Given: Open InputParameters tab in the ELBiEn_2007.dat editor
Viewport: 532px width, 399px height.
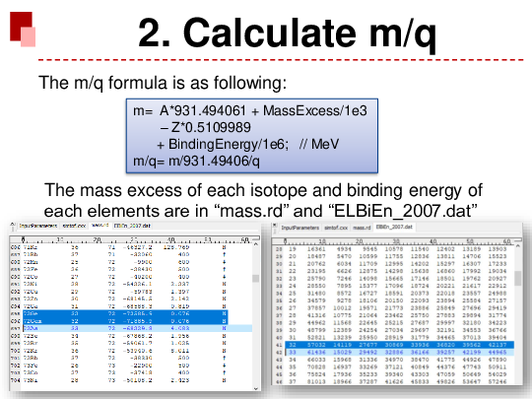Looking at the screenshot, I should coord(299,228).
